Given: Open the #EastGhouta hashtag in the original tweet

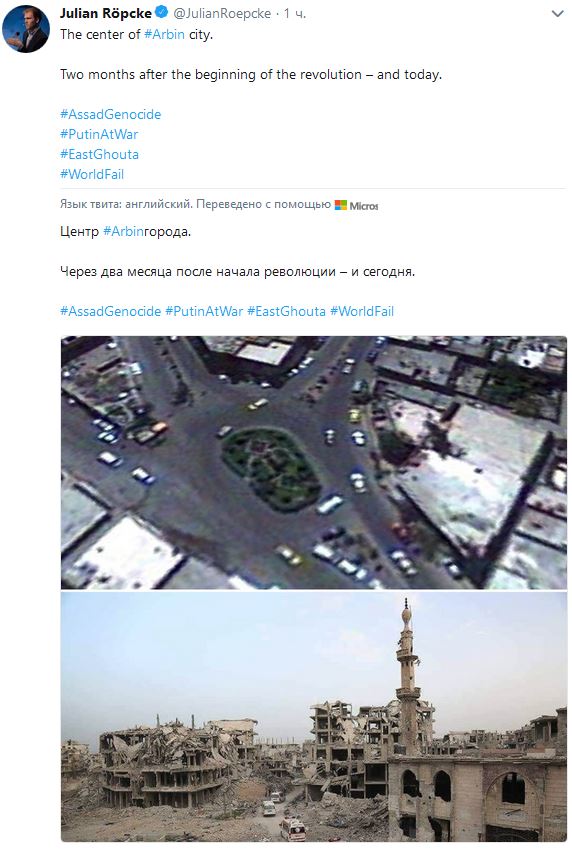Looking at the screenshot, I should click(99, 154).
